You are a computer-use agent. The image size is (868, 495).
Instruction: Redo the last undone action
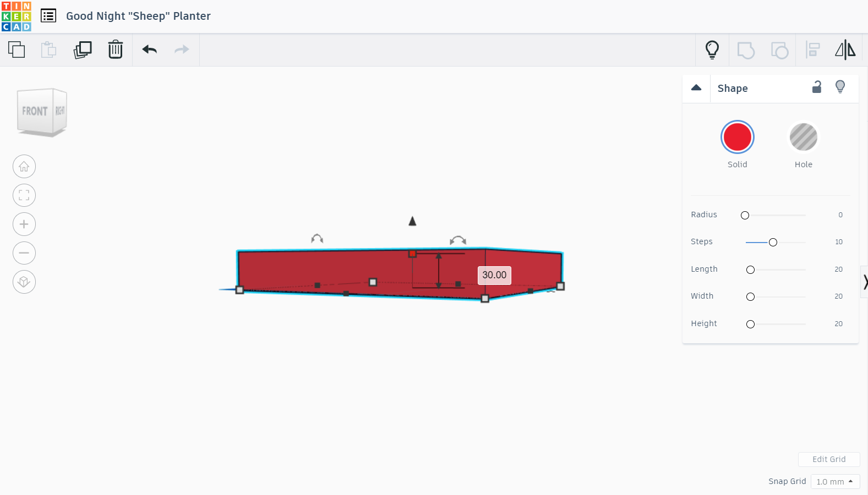coord(182,50)
